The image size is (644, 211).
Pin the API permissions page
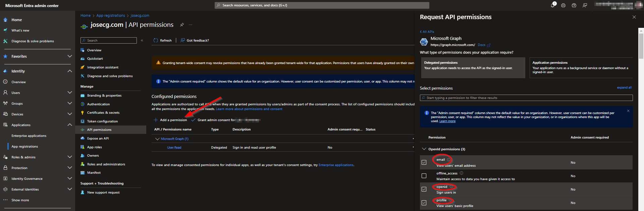point(182,25)
